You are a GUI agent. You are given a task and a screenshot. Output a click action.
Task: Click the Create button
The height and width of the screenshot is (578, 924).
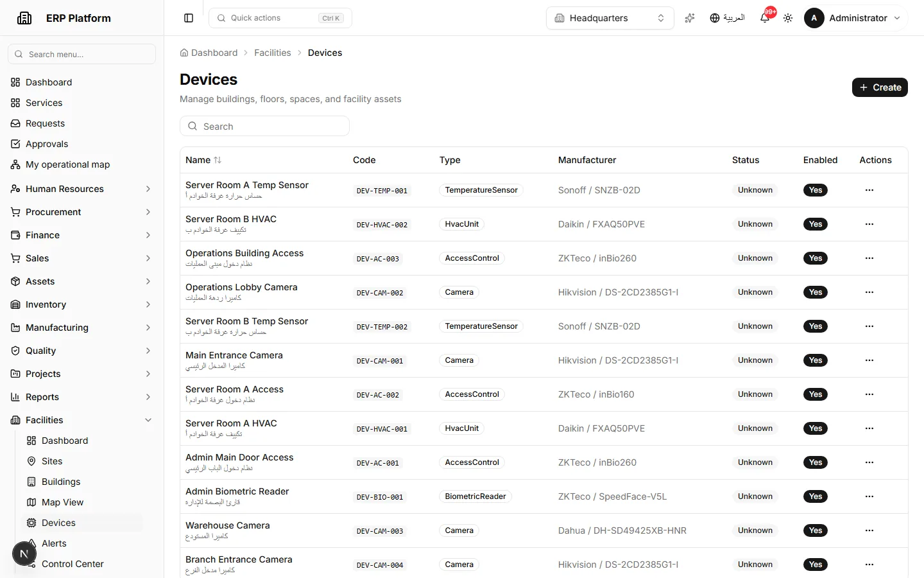(x=880, y=87)
